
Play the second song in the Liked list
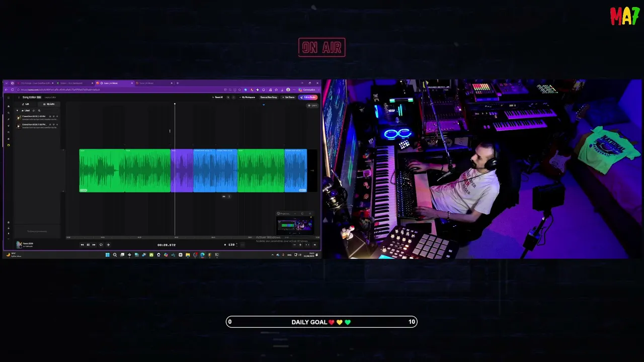pos(19,126)
